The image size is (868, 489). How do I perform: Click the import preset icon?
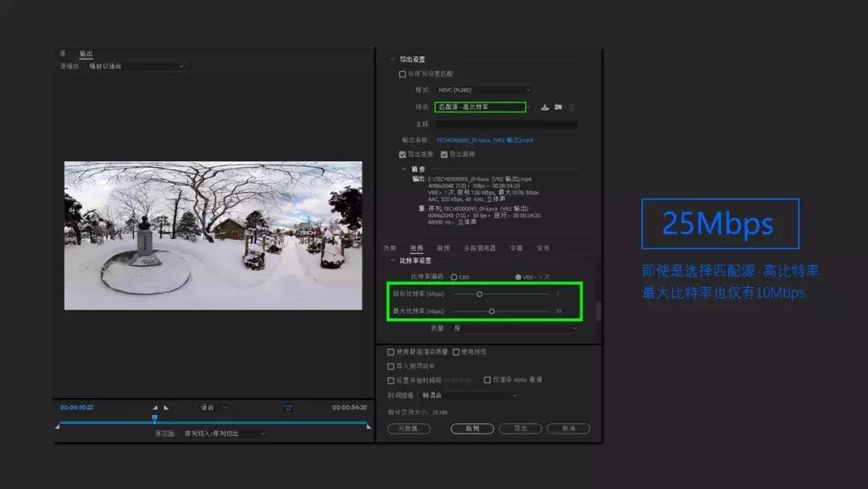pyautogui.click(x=558, y=108)
